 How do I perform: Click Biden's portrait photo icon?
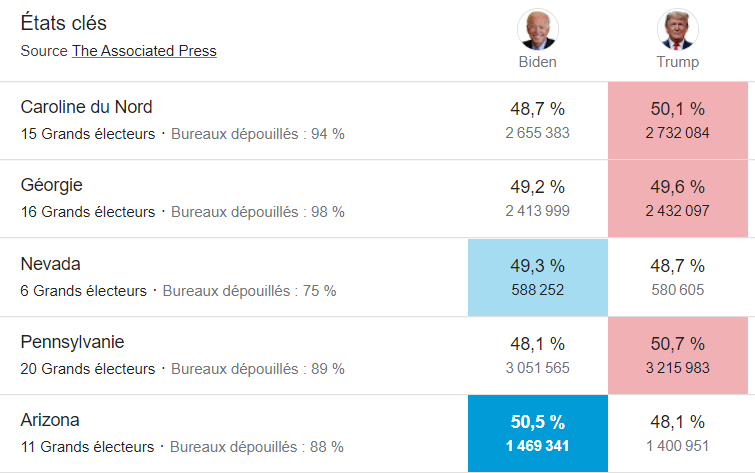coord(537,30)
